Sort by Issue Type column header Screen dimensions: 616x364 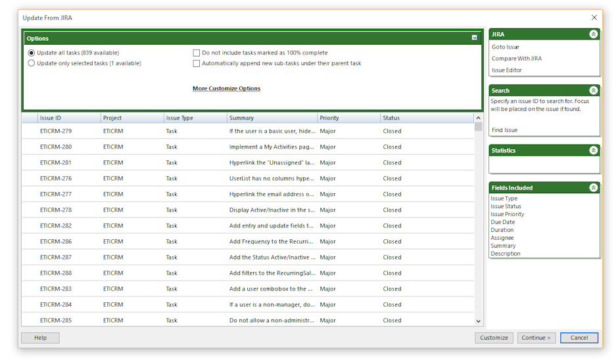click(x=196, y=118)
